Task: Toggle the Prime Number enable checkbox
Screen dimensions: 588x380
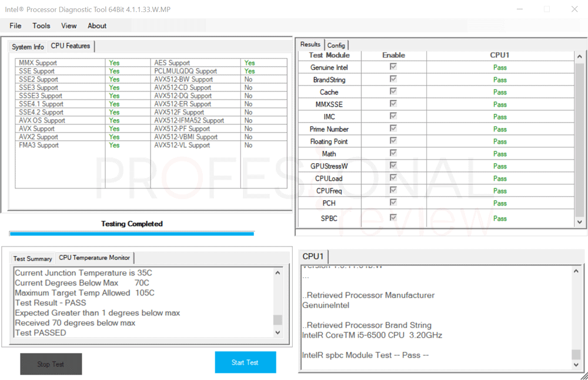Action: [393, 129]
